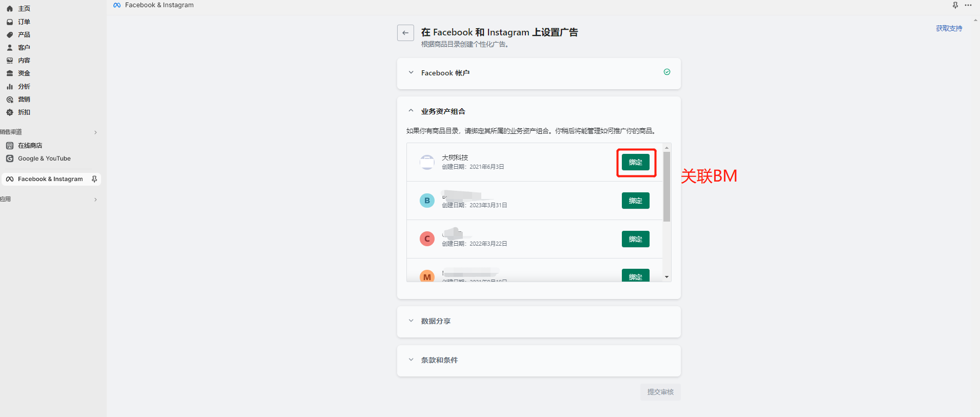Image resolution: width=980 pixels, height=417 pixels.
Task: Click 创建日期：2021年6月3日 text
Action: [473, 167]
